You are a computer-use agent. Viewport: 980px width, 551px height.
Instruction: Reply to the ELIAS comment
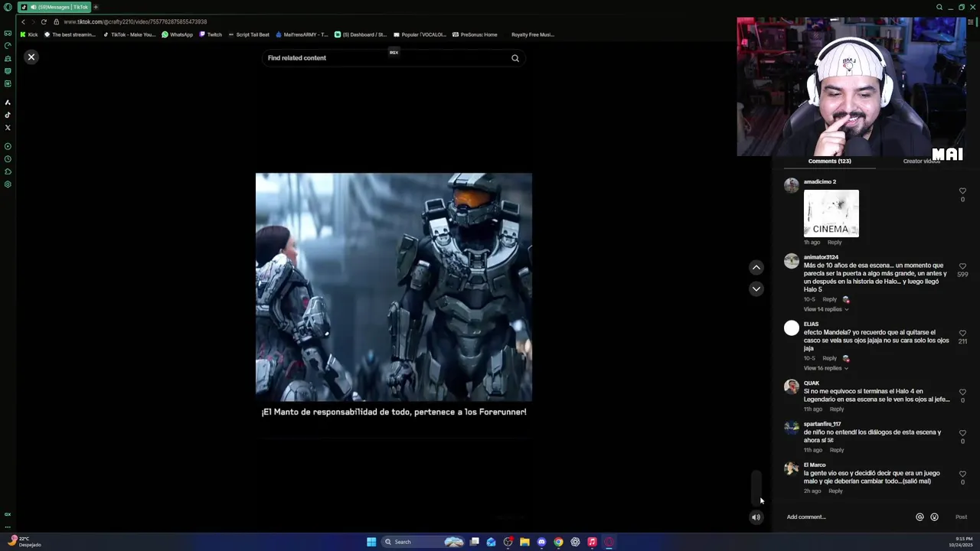tap(829, 358)
